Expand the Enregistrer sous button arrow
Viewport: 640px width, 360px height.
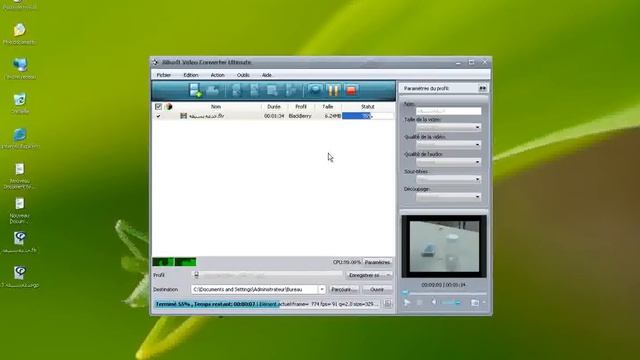click(x=388, y=275)
